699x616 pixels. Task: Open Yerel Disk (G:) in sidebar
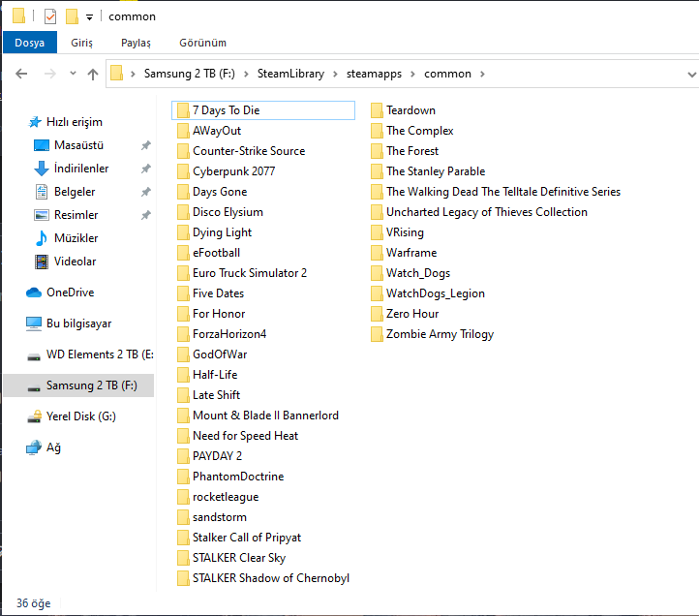click(x=80, y=416)
